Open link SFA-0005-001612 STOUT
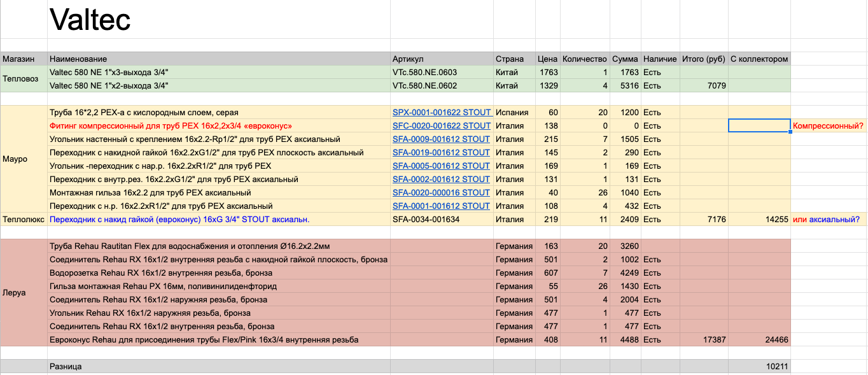 point(442,166)
